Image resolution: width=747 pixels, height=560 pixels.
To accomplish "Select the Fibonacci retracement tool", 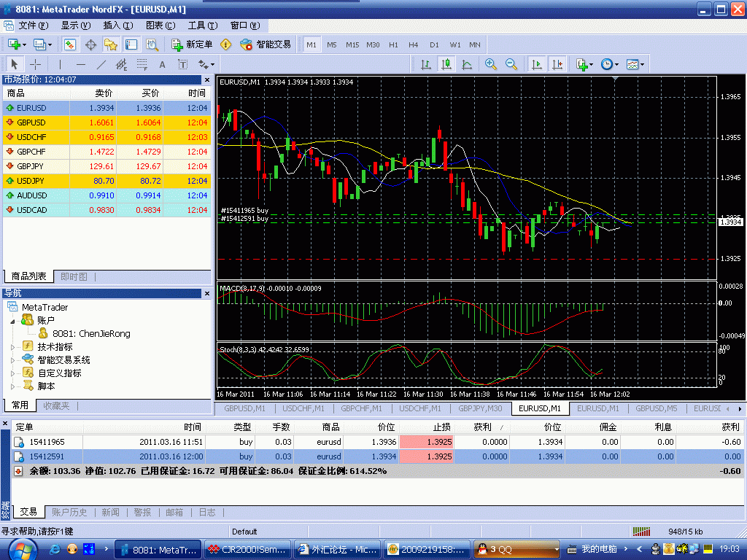I will [142, 64].
